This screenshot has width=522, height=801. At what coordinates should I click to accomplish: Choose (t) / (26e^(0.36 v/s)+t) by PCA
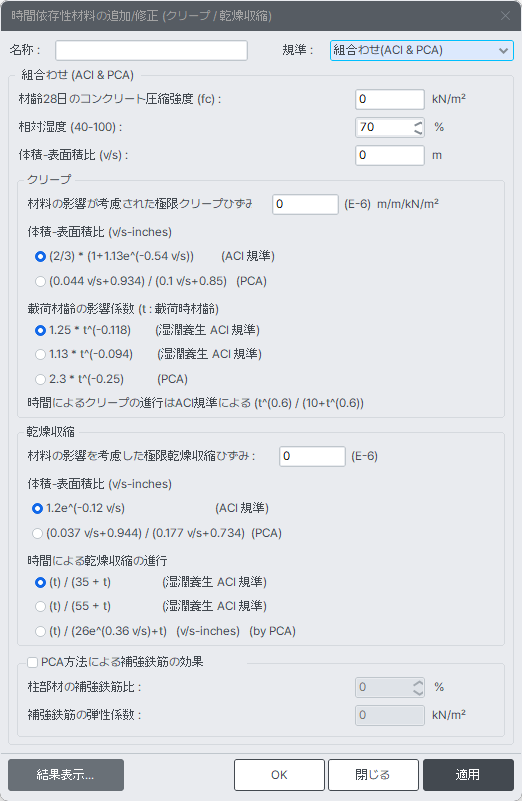point(40,631)
